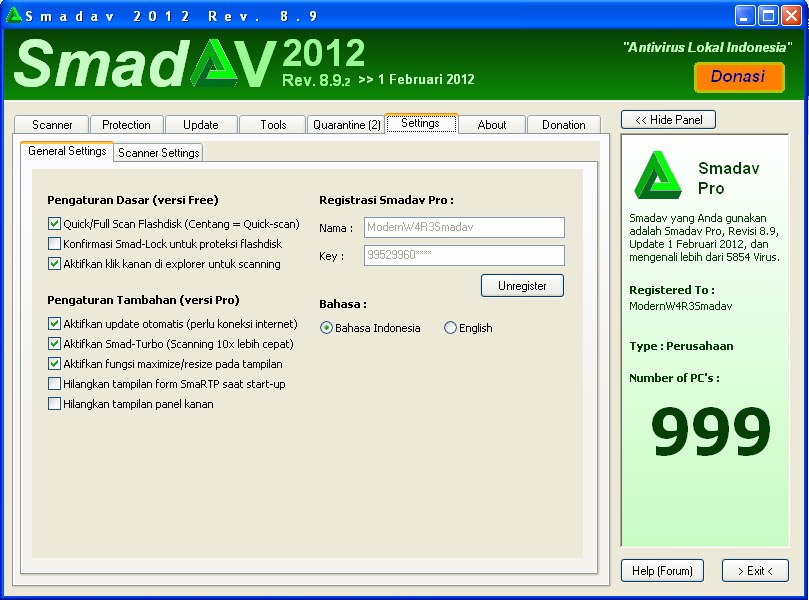Click 'Rev. 8.9.2 >> 1 Februari 2012' text
809x600 pixels.
(x=378, y=80)
